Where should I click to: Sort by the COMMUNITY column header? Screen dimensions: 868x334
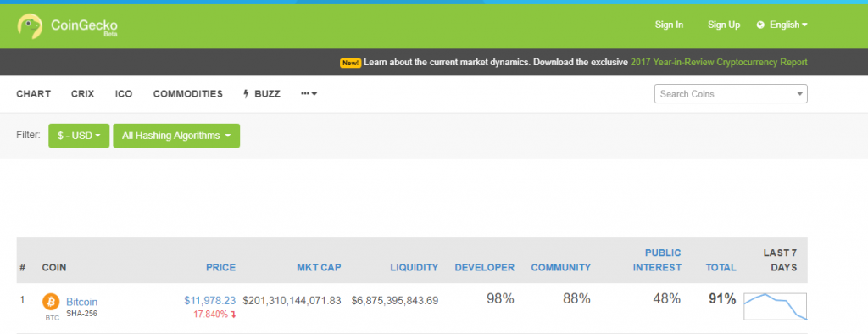[x=561, y=268]
